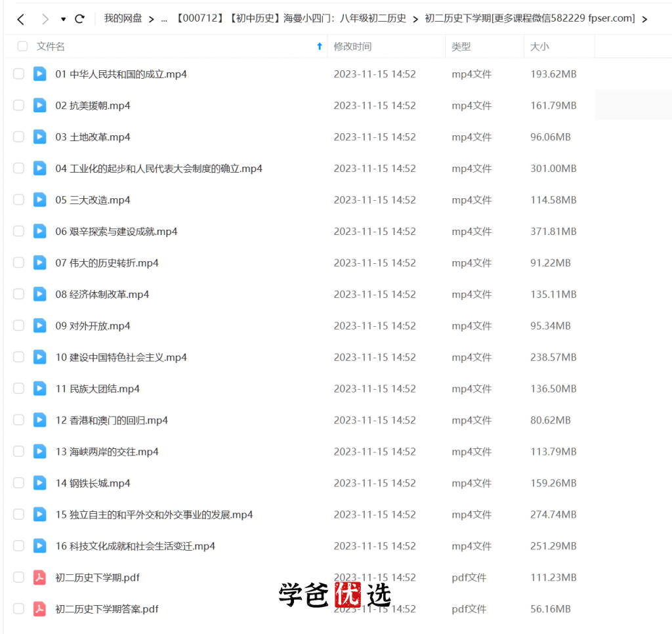The width and height of the screenshot is (672, 634).
Task: Select checkbox for 05 三大改造.mp4
Action: [18, 200]
